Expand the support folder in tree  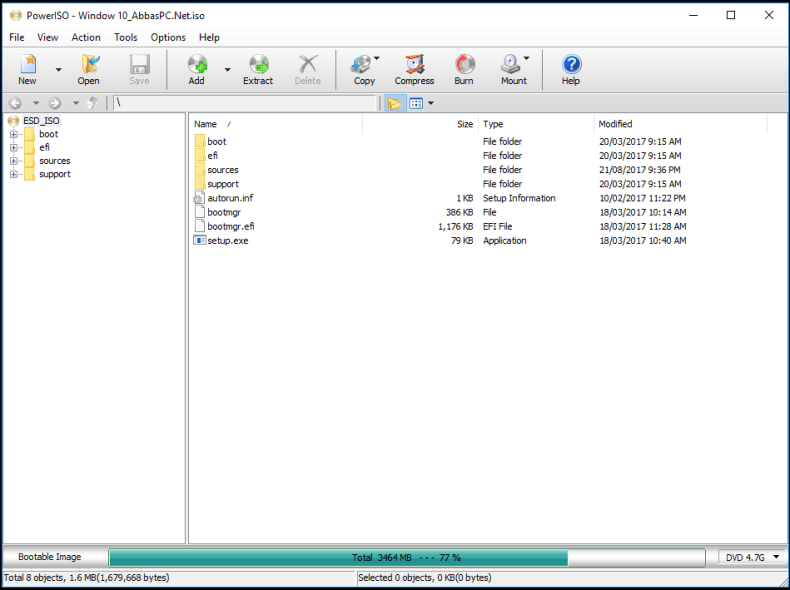point(14,174)
